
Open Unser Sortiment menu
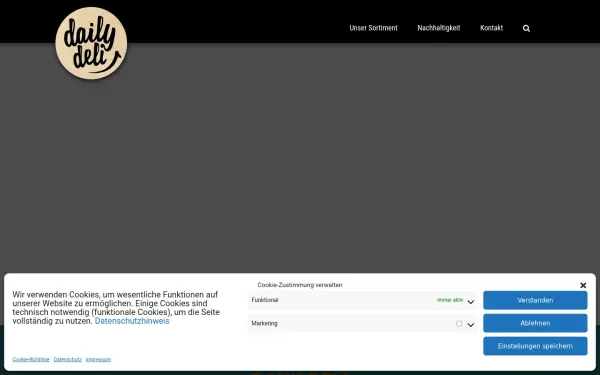click(x=373, y=28)
